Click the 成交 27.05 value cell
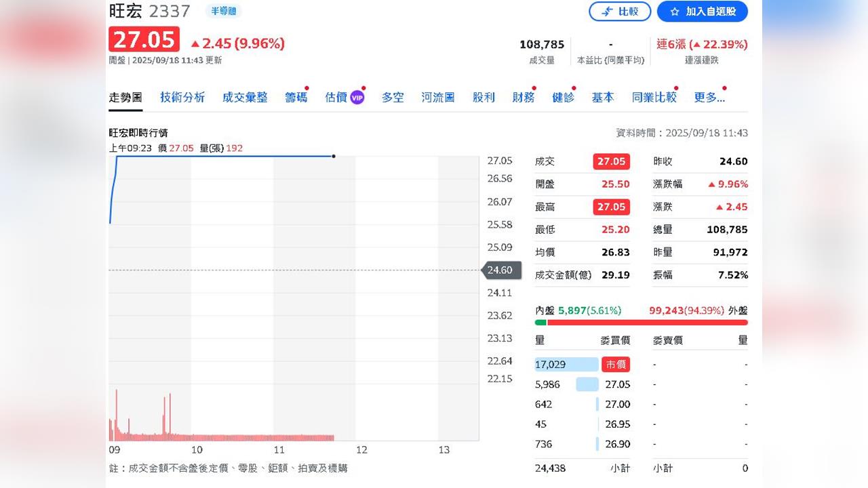868x488 pixels. (611, 161)
